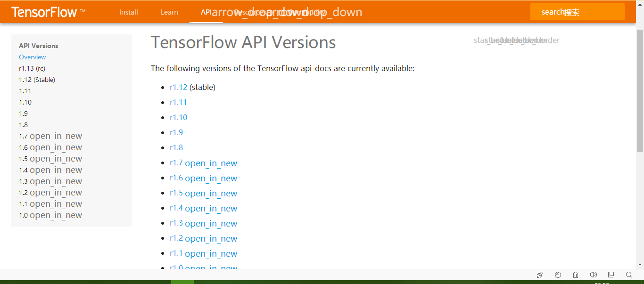This screenshot has width=644, height=284.
Task: Focus the search input field
Action: point(577,12)
